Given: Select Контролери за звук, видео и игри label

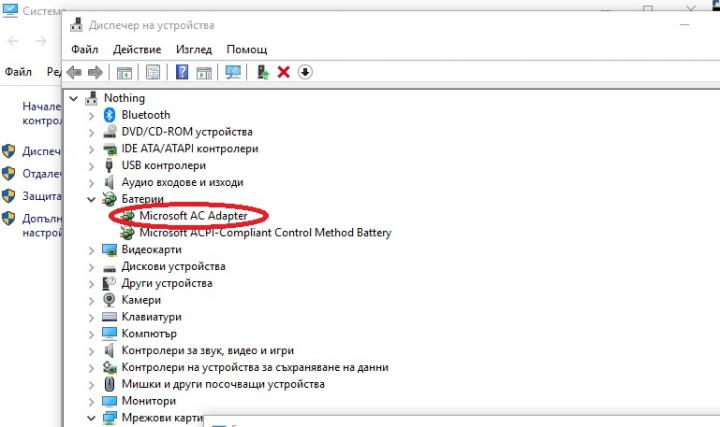Looking at the screenshot, I should tap(208, 351).
